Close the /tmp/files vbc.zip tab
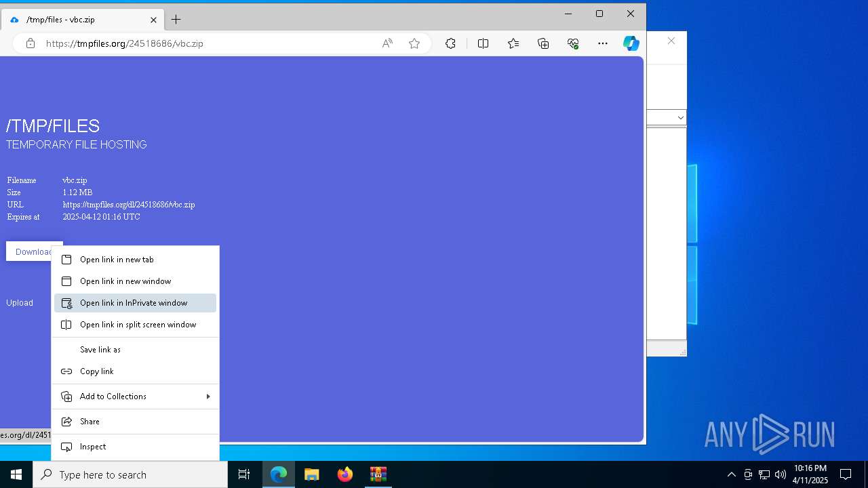 point(153,20)
